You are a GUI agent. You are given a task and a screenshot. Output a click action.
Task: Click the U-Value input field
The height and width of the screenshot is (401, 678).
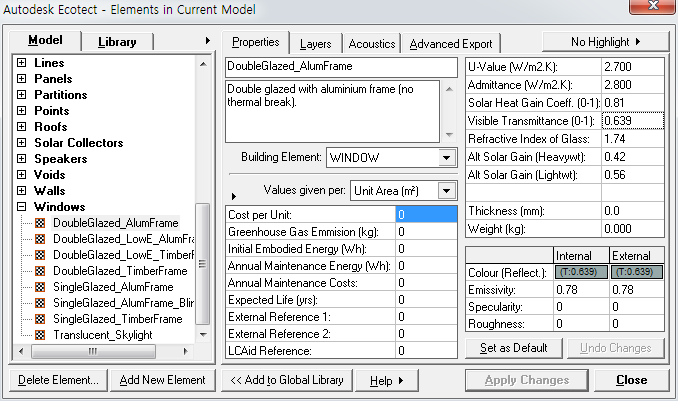pos(632,67)
